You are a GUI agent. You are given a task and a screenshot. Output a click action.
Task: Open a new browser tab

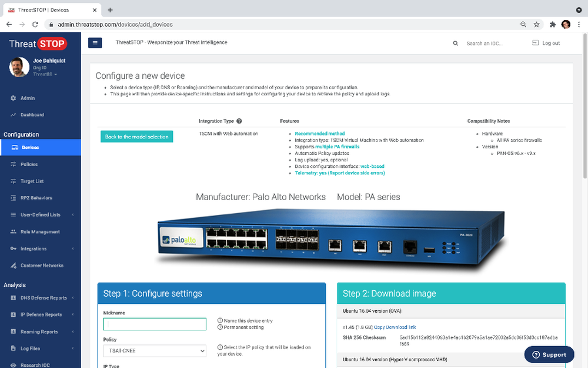(110, 10)
